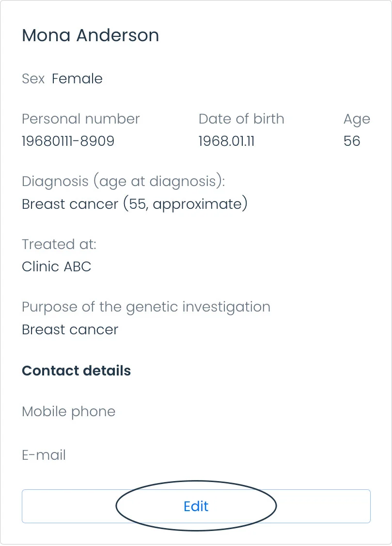Select personal number 19680111-8909
Screen dimensions: 392x546
point(68,141)
